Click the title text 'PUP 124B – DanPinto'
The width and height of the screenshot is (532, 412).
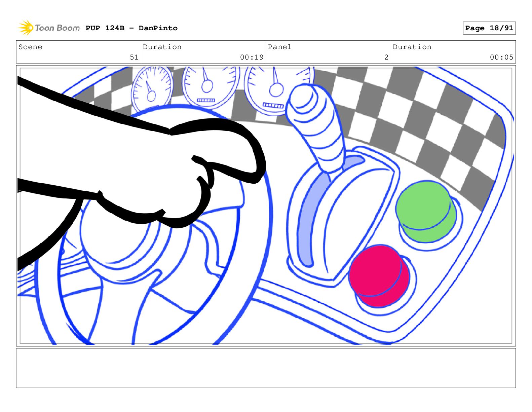click(131, 28)
